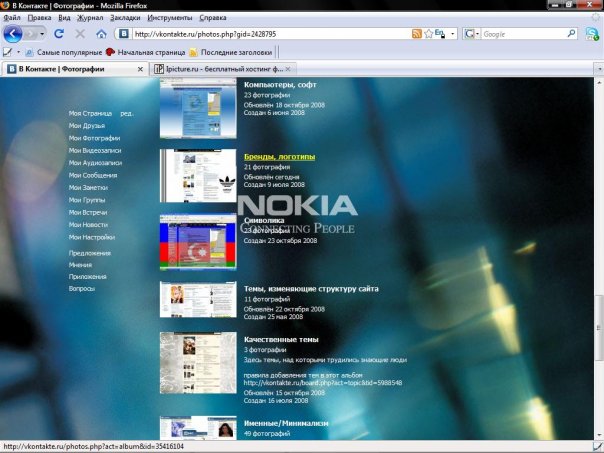Image resolution: width=604 pixels, height=453 pixels.
Task: Expand the dropdown next to pencil icon
Action: [x=18, y=52]
